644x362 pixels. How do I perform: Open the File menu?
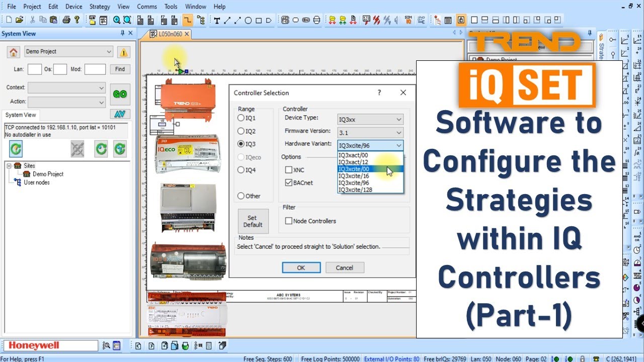tap(12, 7)
